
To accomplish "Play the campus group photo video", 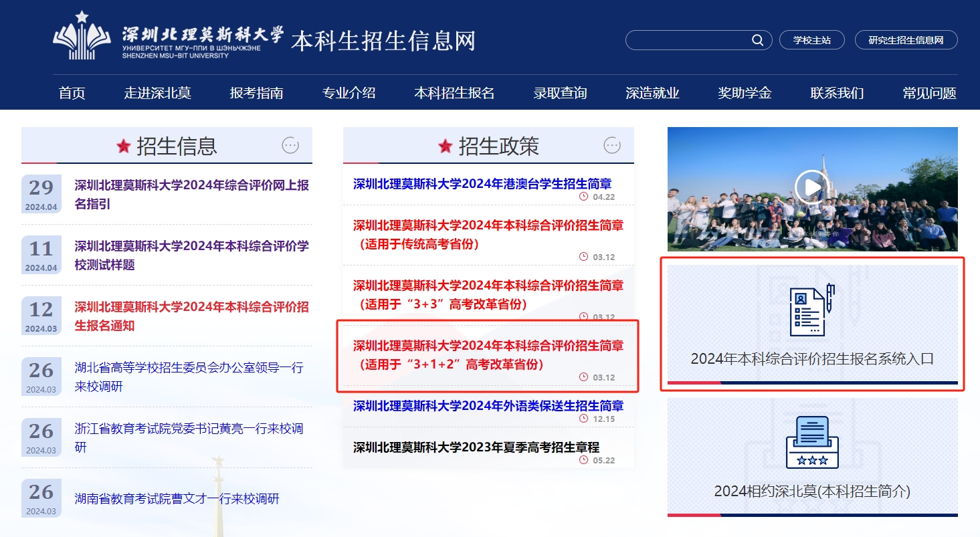I will 812,187.
